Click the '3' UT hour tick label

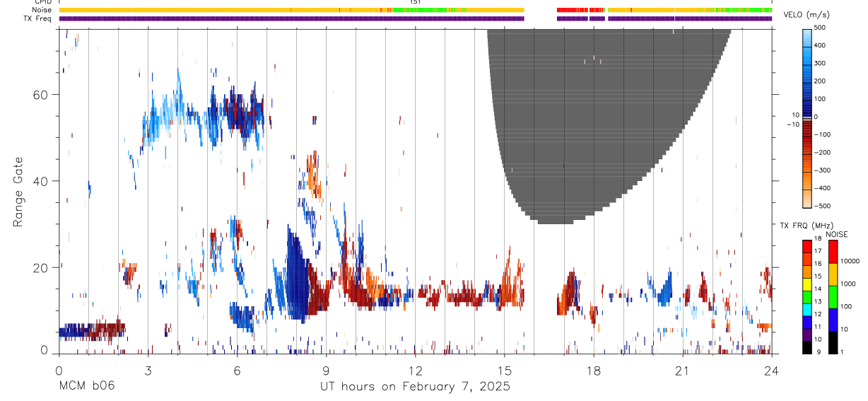coord(148,371)
